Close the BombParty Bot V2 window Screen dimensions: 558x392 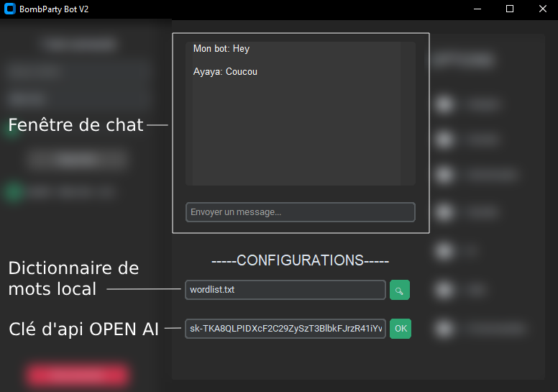(x=542, y=9)
